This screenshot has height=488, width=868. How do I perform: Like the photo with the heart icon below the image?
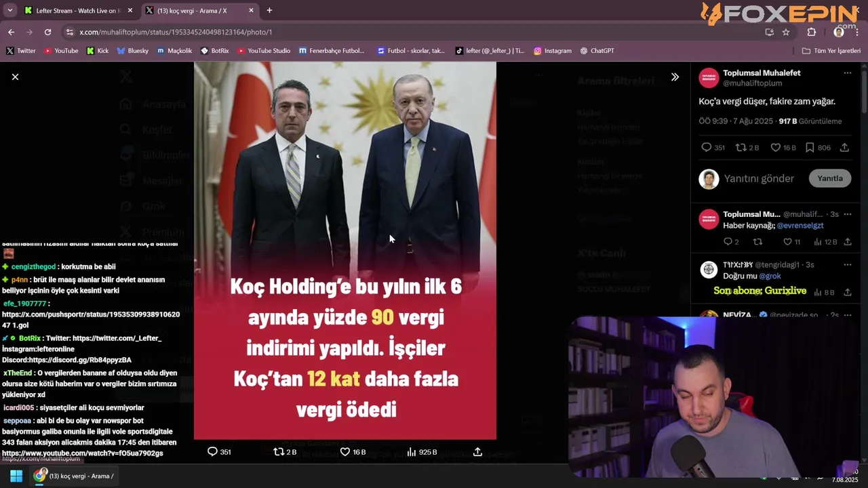344,451
